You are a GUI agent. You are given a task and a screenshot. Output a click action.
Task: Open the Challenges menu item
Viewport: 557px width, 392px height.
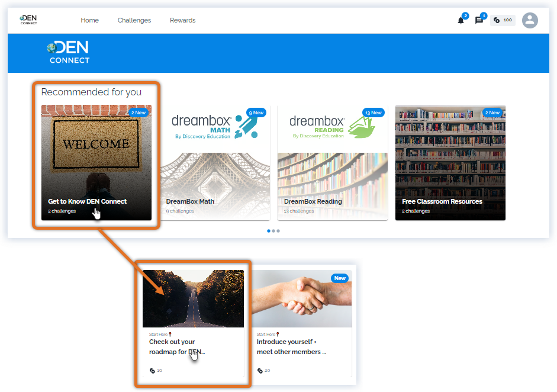[134, 20]
